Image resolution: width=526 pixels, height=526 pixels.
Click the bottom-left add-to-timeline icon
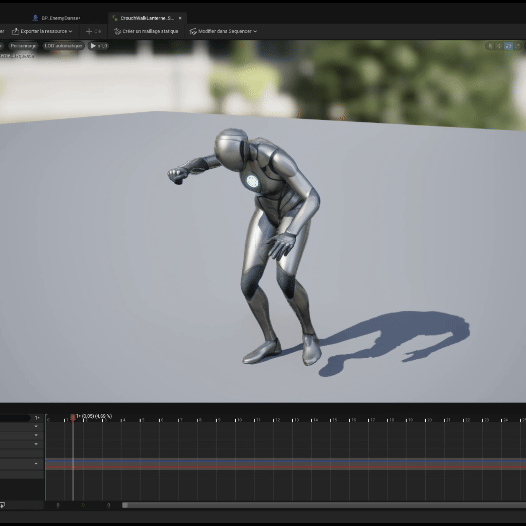pyautogui.click(x=2, y=505)
